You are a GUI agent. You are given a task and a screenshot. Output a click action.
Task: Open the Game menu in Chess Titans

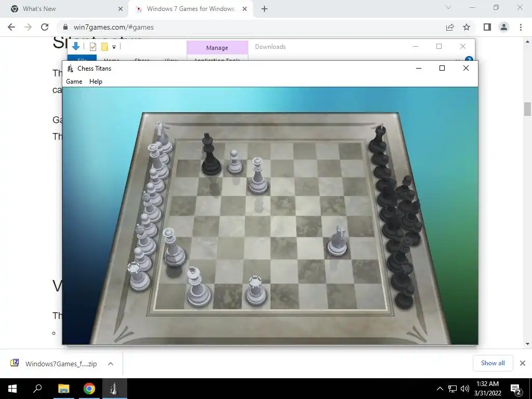click(x=74, y=82)
